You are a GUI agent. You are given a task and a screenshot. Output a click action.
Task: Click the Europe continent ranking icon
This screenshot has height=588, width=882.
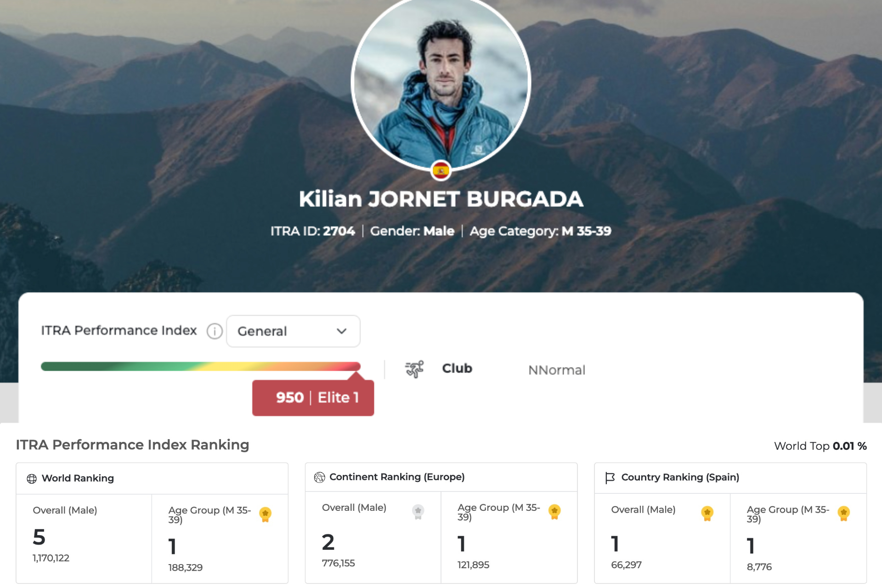point(319,477)
